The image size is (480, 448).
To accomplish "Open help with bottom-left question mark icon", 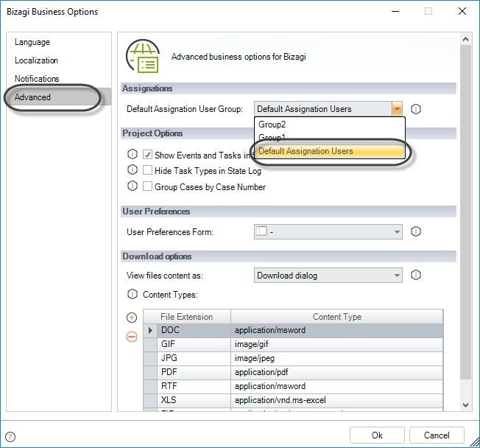I will pyautogui.click(x=10, y=437).
